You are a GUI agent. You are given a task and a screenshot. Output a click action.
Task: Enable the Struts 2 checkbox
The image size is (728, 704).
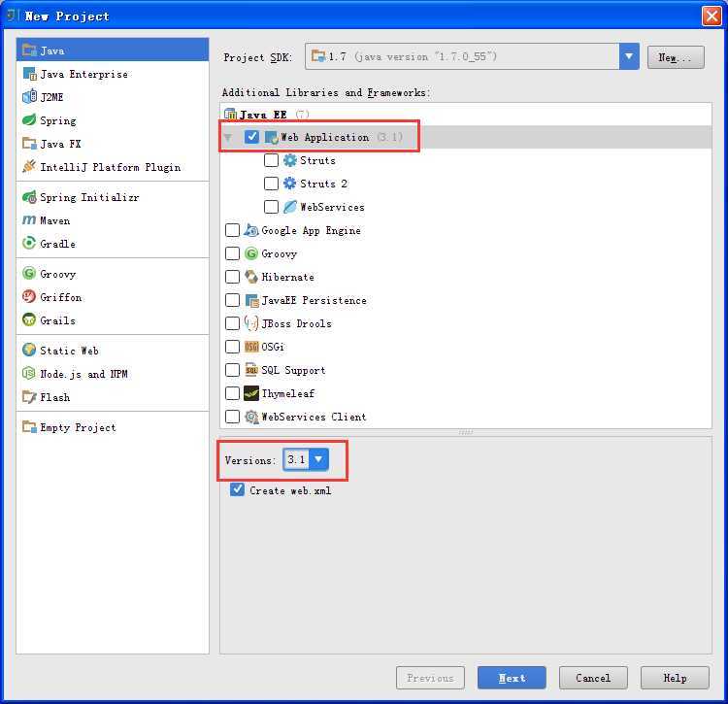point(271,184)
